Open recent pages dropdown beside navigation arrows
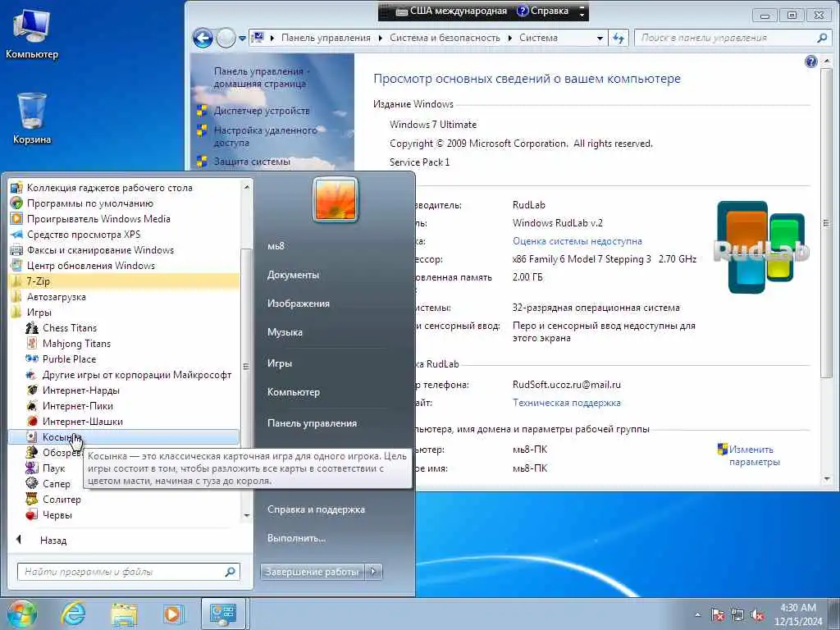This screenshot has width=840, height=630. [x=242, y=38]
